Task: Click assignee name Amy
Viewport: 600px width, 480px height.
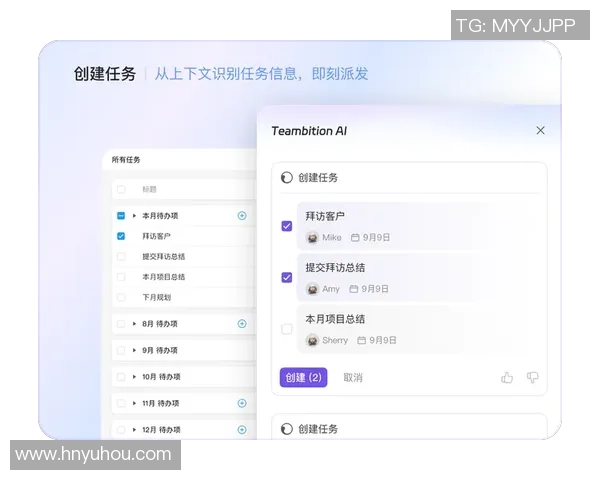Action: (331, 289)
